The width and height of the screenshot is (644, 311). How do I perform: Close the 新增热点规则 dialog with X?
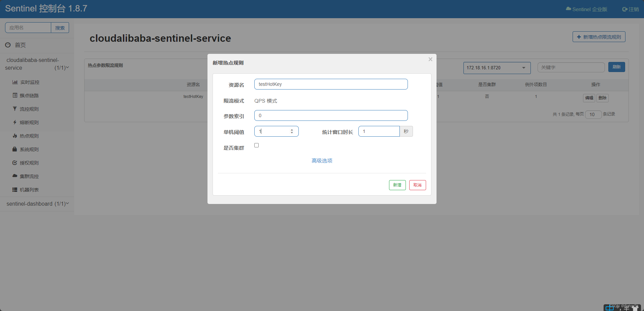click(x=430, y=59)
